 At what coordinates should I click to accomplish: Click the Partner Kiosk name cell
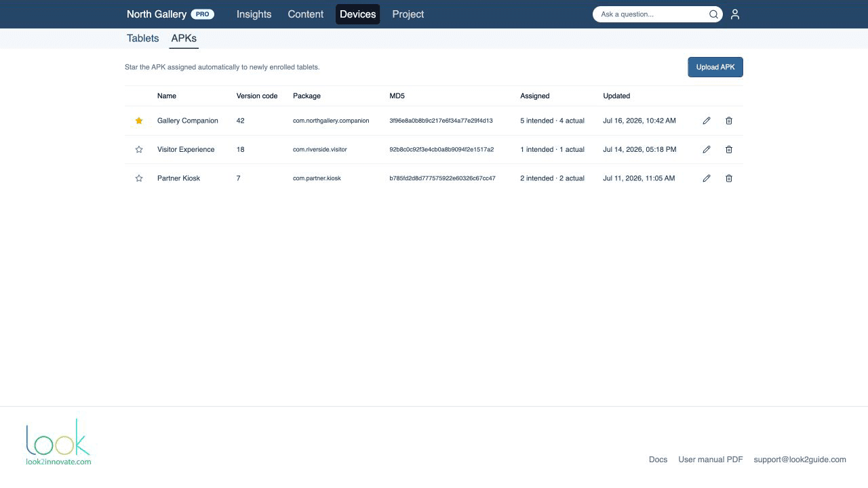[178, 178]
